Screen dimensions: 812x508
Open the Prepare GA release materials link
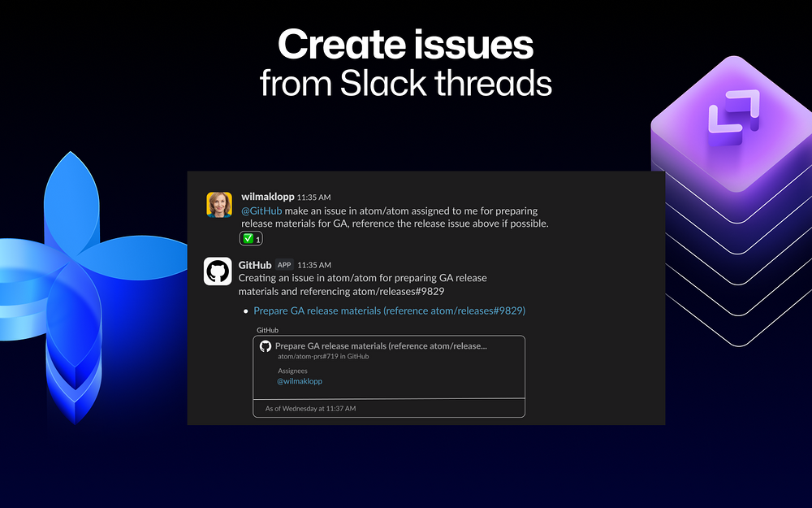pos(390,310)
